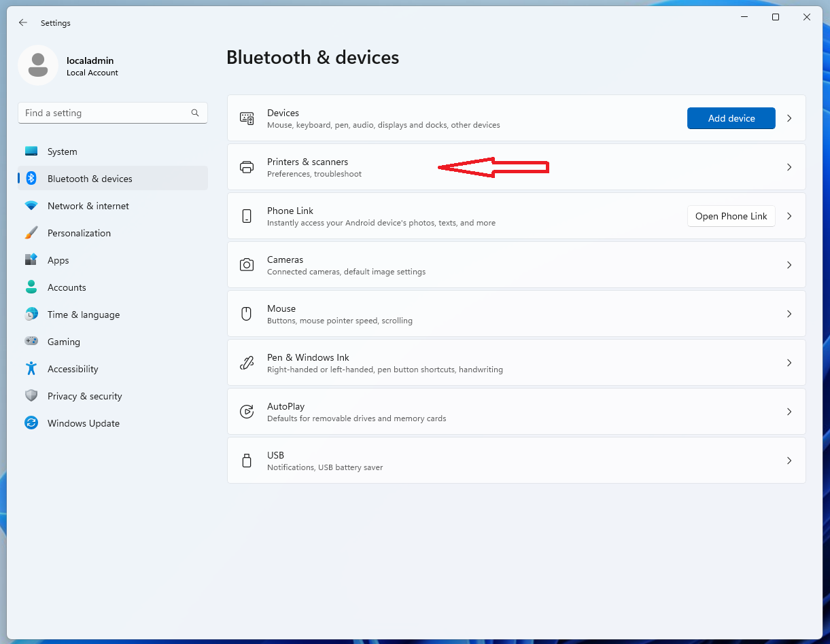The image size is (830, 644).
Task: Click the Cameras icon
Action: coord(247,265)
